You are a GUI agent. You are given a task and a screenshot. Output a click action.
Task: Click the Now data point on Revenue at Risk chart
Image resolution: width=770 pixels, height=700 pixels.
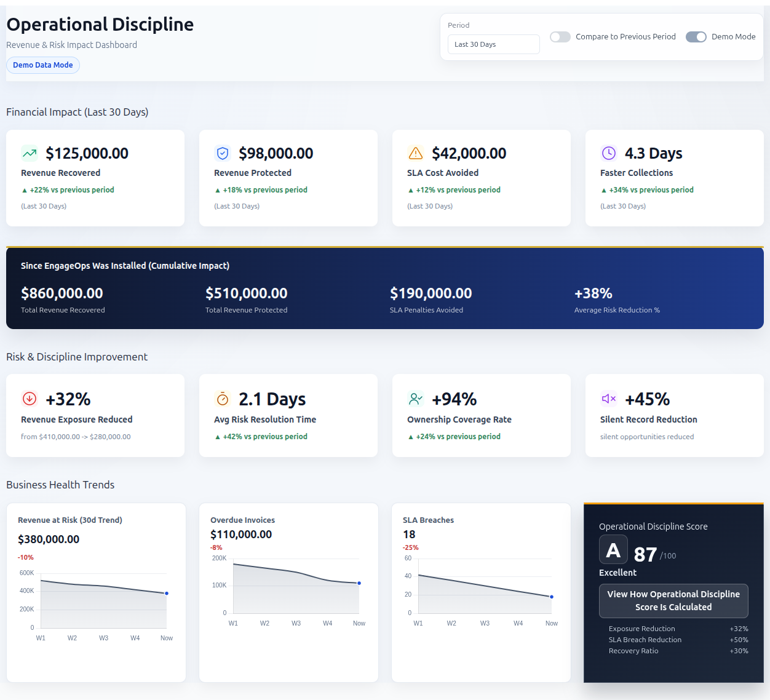pyautogui.click(x=167, y=594)
